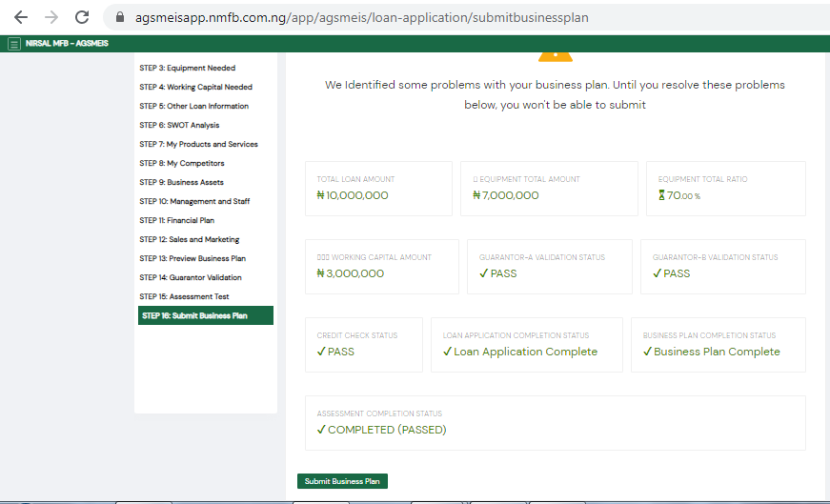
Task: Click the ASSESSMENT COMPLETION STATUS label
Action: [x=379, y=413]
